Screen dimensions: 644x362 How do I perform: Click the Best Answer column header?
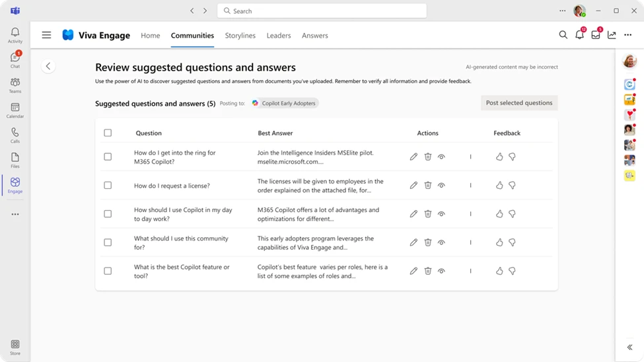(x=275, y=133)
